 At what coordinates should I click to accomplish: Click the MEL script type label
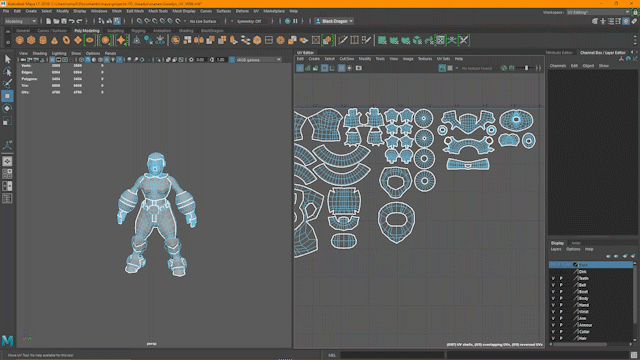332,355
